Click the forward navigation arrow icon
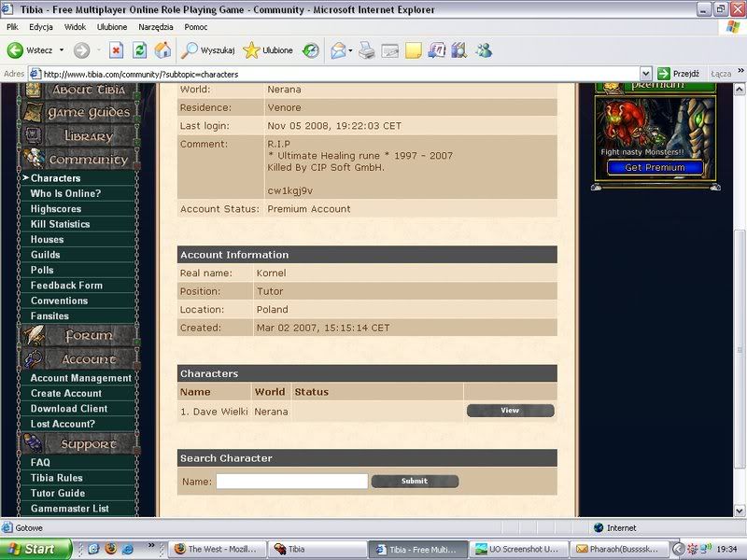The height and width of the screenshot is (560, 747). click(81, 50)
